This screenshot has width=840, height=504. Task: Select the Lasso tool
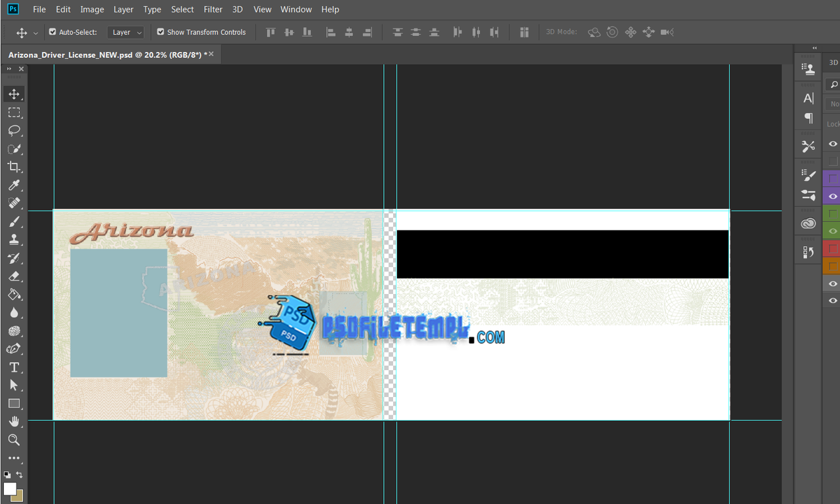(x=14, y=131)
